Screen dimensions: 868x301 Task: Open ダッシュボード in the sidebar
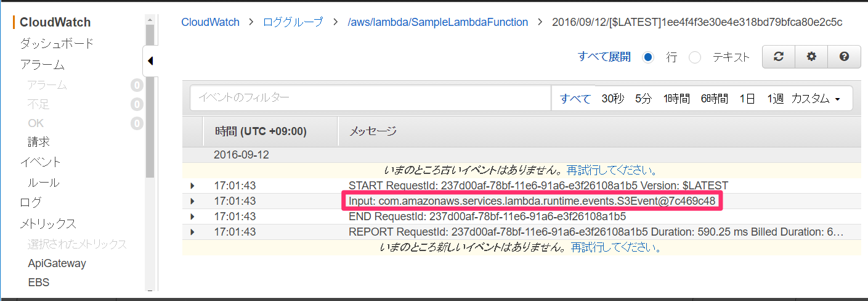(57, 44)
